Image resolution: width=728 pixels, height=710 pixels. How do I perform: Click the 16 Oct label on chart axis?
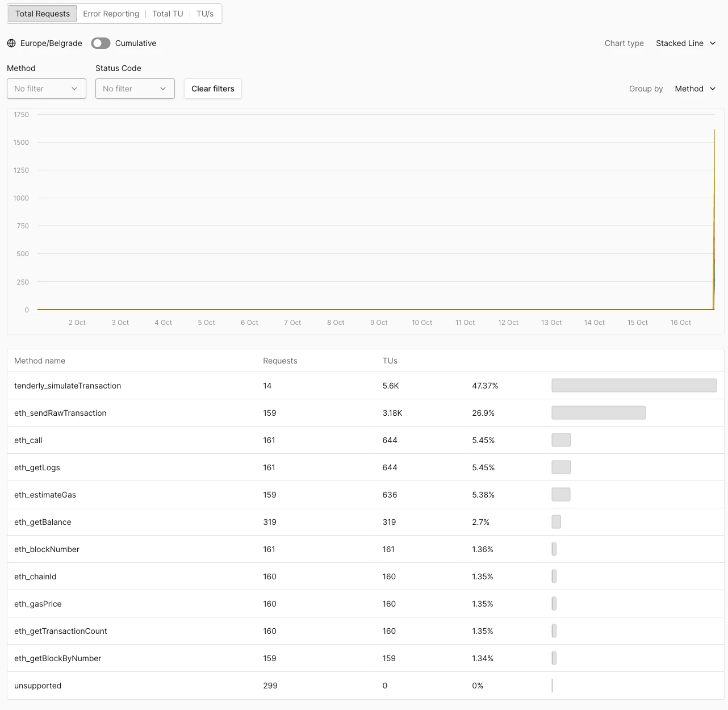coord(680,323)
